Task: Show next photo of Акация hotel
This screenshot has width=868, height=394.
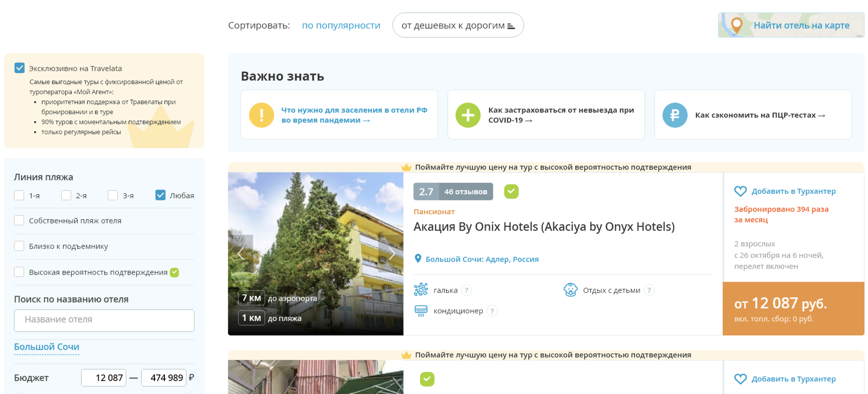Action: pyautogui.click(x=391, y=254)
